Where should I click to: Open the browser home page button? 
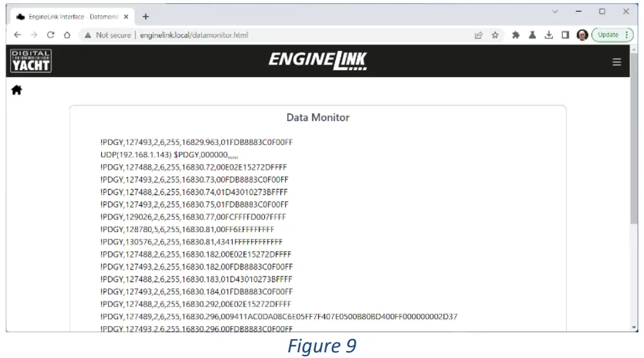[x=67, y=35]
